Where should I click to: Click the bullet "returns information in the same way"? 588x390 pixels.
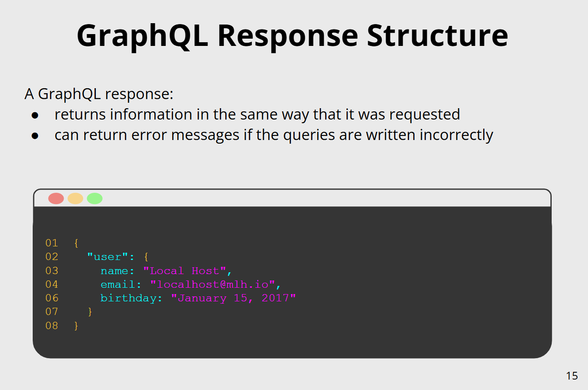tap(257, 114)
